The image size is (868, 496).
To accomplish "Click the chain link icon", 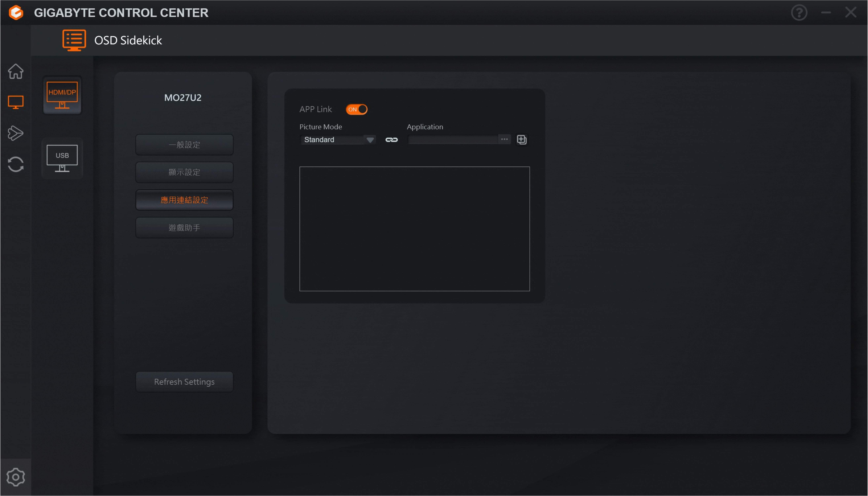I will [x=391, y=140].
